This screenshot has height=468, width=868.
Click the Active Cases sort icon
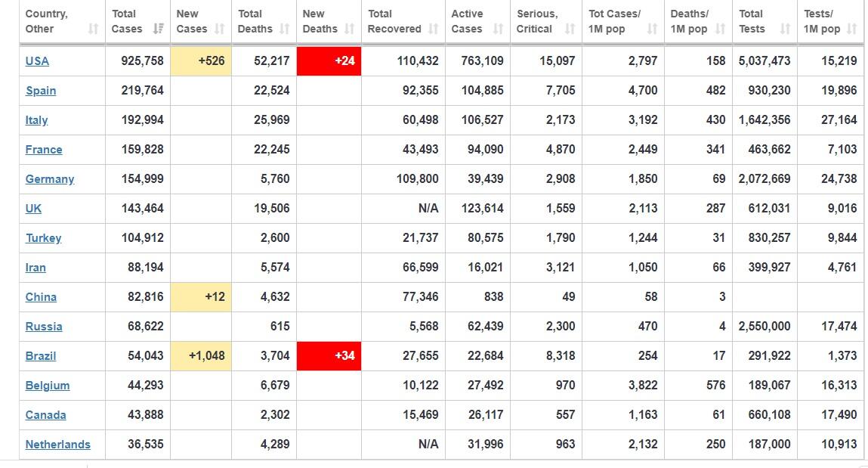(x=499, y=29)
